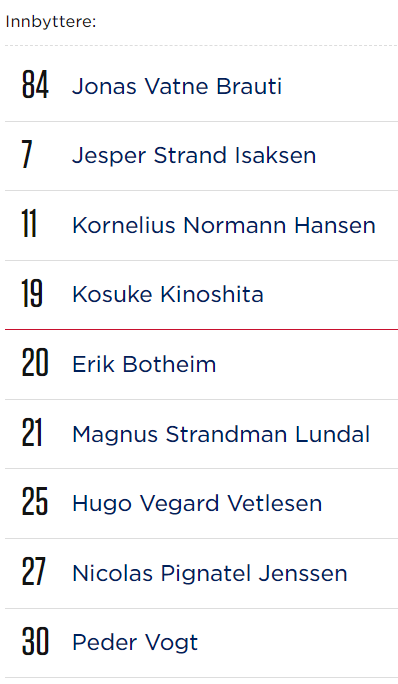Select shirt number 84
The width and height of the screenshot is (398, 684).
pyautogui.click(x=35, y=85)
